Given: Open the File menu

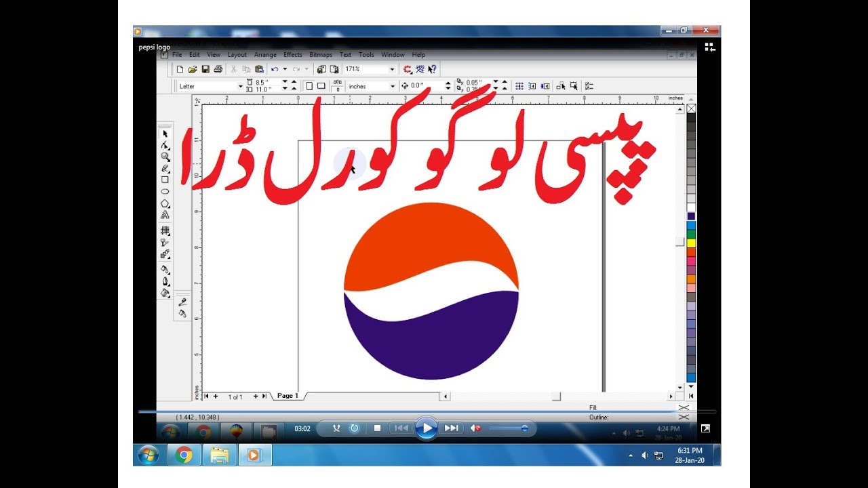Looking at the screenshot, I should tap(177, 55).
